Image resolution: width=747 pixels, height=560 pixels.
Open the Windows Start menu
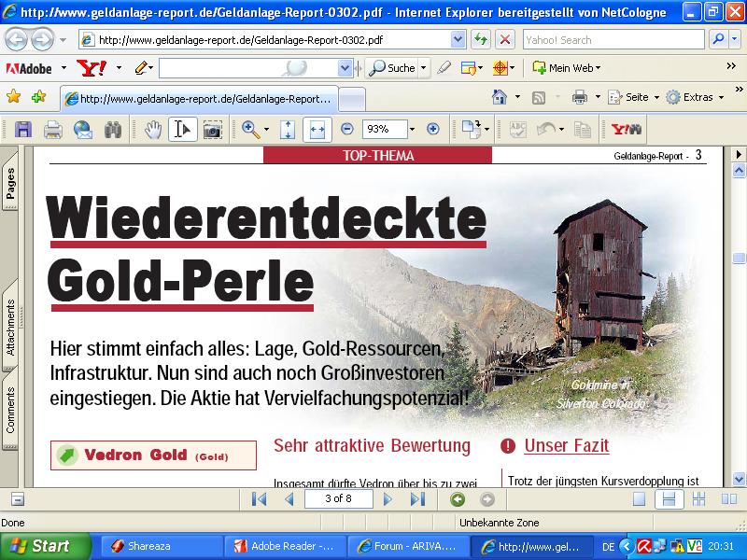point(45,546)
